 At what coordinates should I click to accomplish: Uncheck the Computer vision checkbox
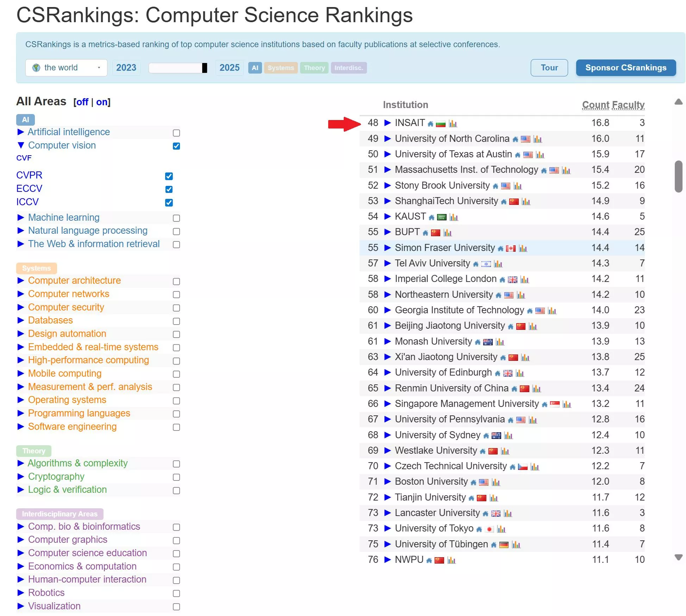176,146
